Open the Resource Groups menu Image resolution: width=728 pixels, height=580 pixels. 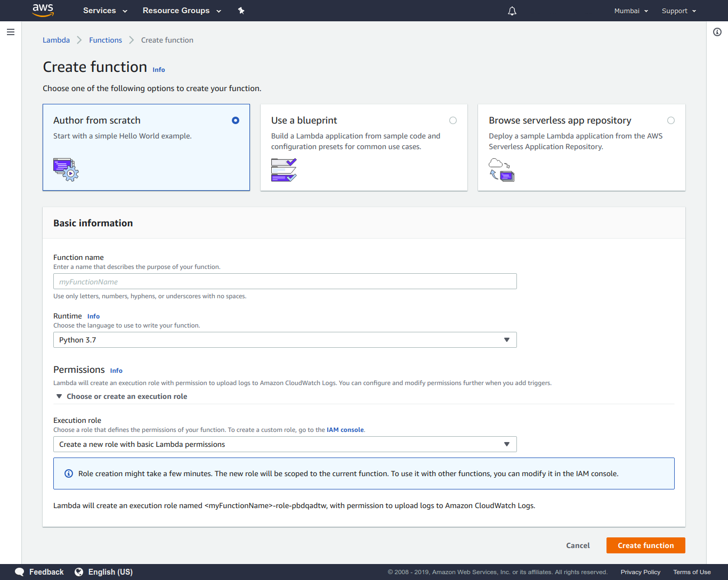click(x=182, y=11)
